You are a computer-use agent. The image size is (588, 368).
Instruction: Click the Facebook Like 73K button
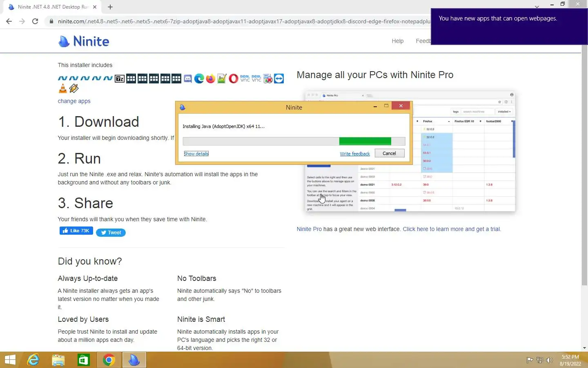[x=76, y=231]
